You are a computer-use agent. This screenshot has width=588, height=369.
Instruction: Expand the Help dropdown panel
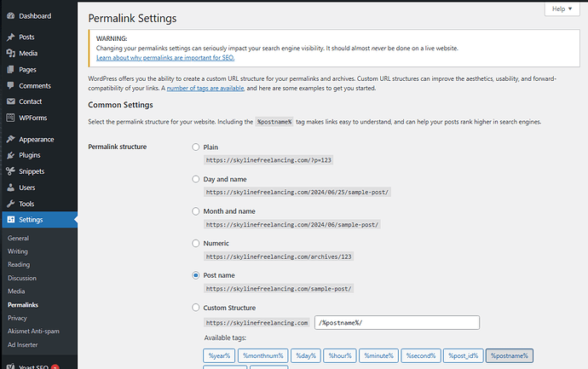[x=563, y=9]
